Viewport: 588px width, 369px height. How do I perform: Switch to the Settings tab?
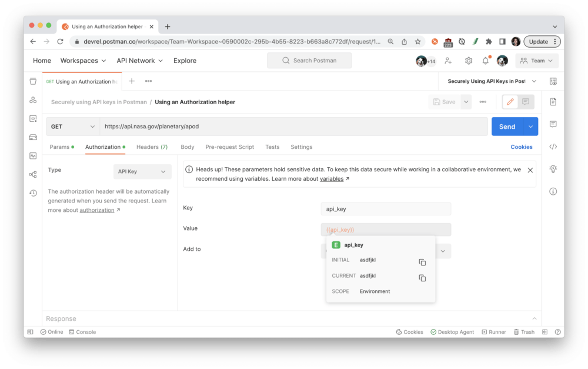302,147
